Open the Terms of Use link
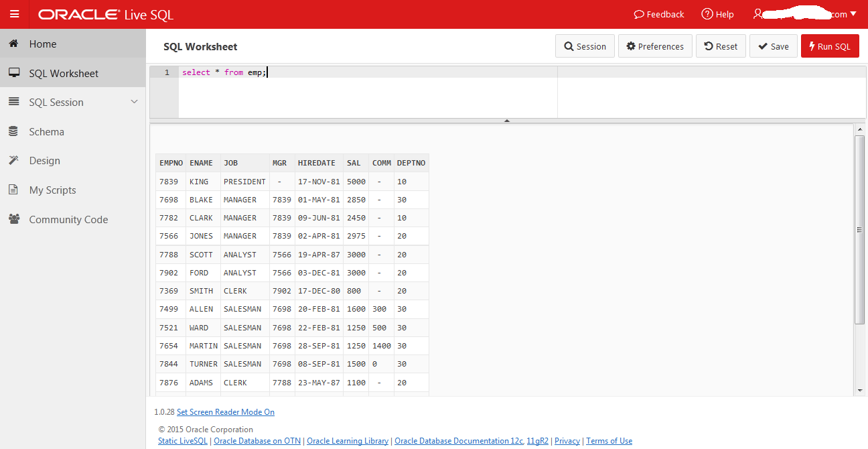This screenshot has height=449, width=868. (x=609, y=441)
